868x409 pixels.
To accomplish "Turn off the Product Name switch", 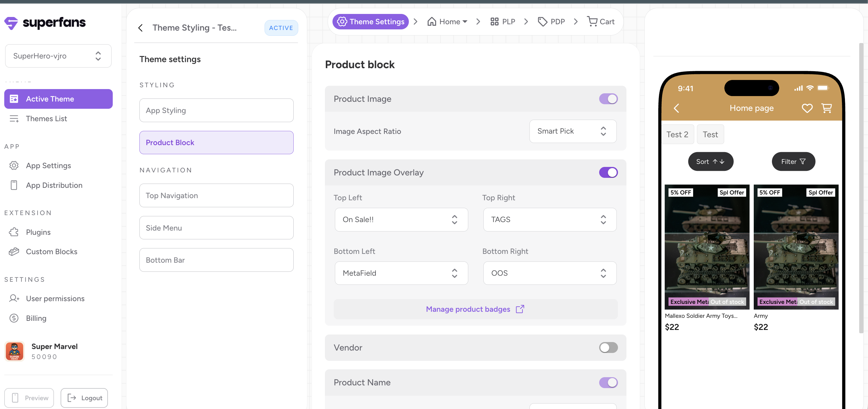I will tap(608, 382).
